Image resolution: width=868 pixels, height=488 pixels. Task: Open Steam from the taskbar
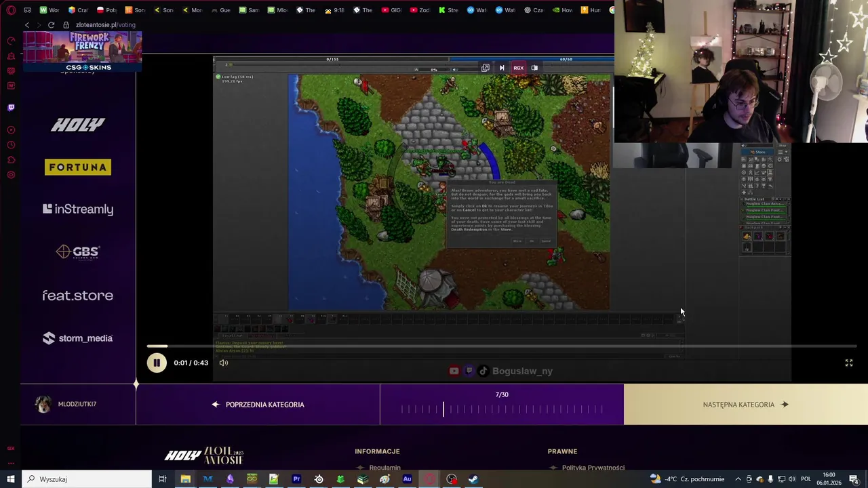pos(473,479)
